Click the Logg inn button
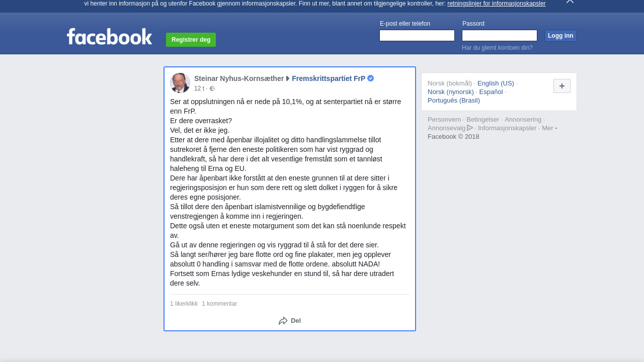Image resolution: width=644 pixels, height=362 pixels. [x=560, y=36]
